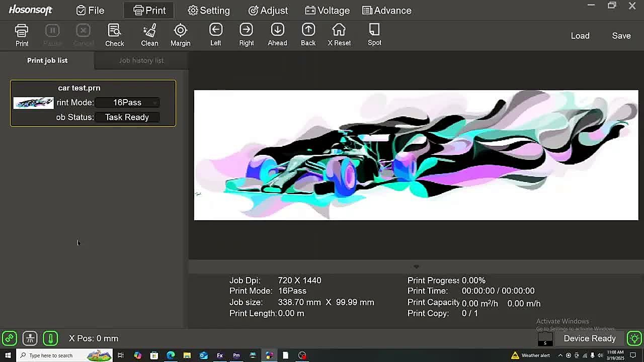The width and height of the screenshot is (644, 362).
Task: Open the Adjust menu
Action: (268, 11)
